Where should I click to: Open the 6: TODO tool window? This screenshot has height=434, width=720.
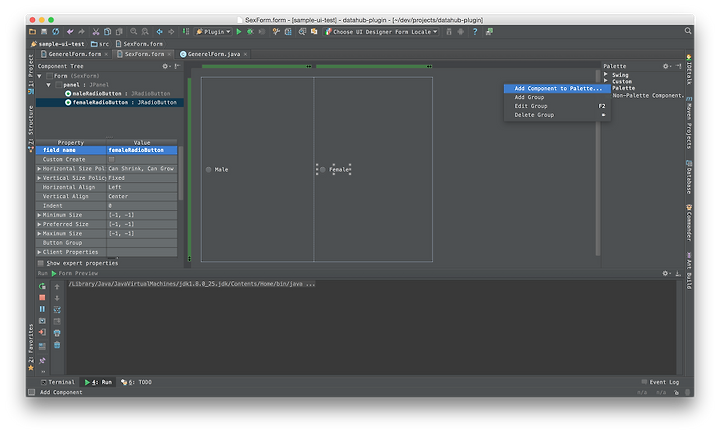click(136, 382)
